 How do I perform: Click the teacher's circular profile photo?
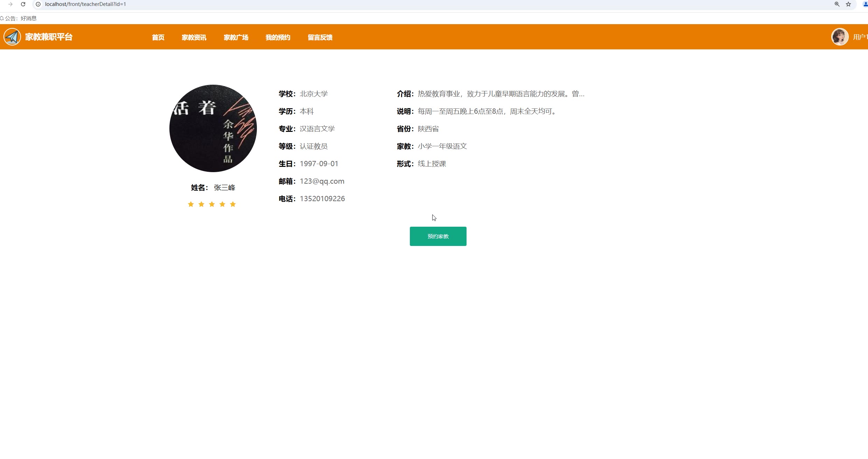click(x=213, y=128)
